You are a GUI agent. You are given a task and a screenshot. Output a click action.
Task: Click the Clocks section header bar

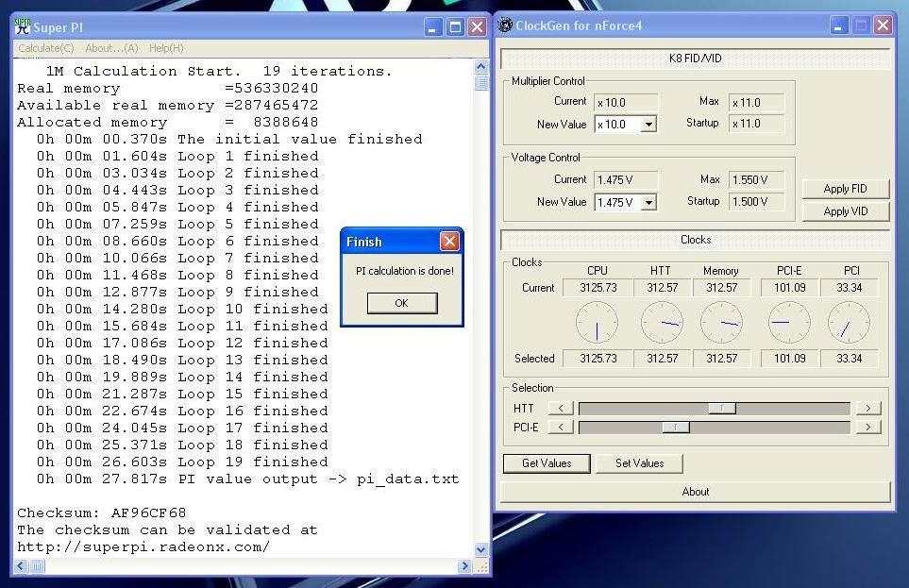tap(696, 240)
